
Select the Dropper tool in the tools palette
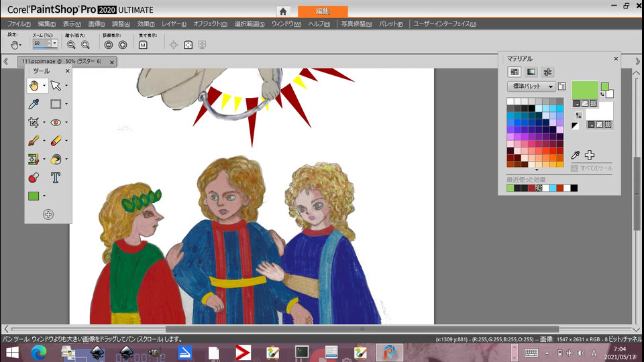pos(34,104)
